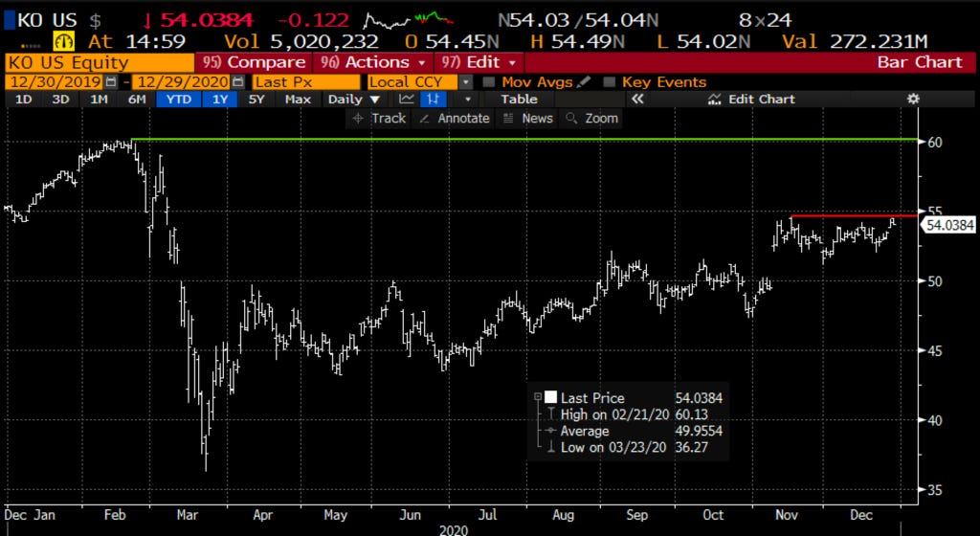
Task: Open the end date calendar picker icon
Action: tap(237, 82)
